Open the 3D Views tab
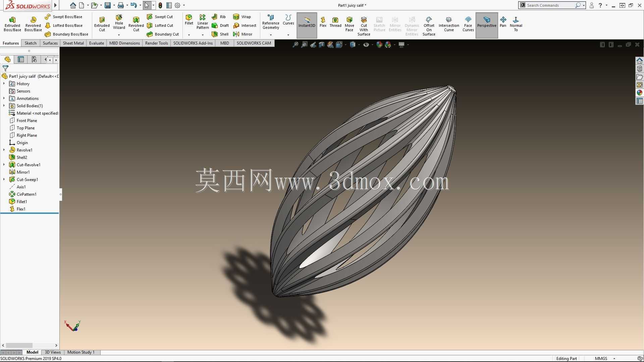The image size is (644, 362). click(53, 352)
